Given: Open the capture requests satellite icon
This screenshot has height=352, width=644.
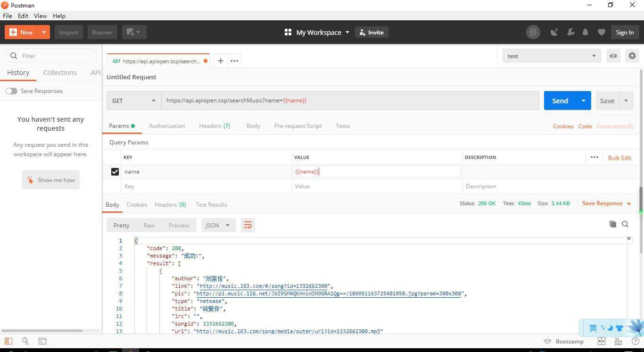Looking at the screenshot, I should (x=554, y=32).
